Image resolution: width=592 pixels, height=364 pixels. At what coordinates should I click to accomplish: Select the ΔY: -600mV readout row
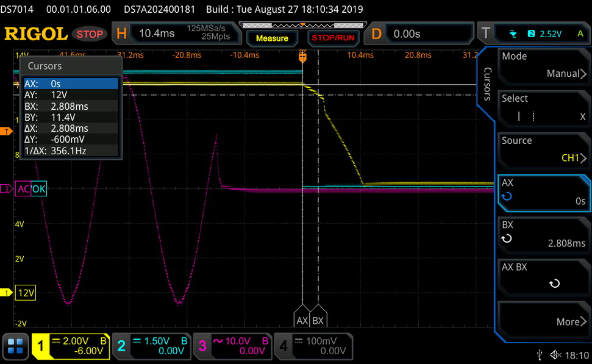pos(71,140)
